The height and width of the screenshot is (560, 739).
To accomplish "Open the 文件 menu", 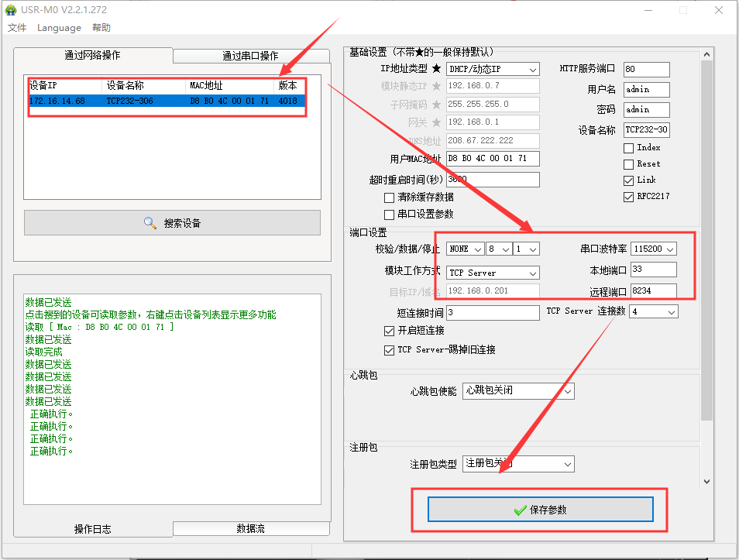I will pyautogui.click(x=17, y=28).
